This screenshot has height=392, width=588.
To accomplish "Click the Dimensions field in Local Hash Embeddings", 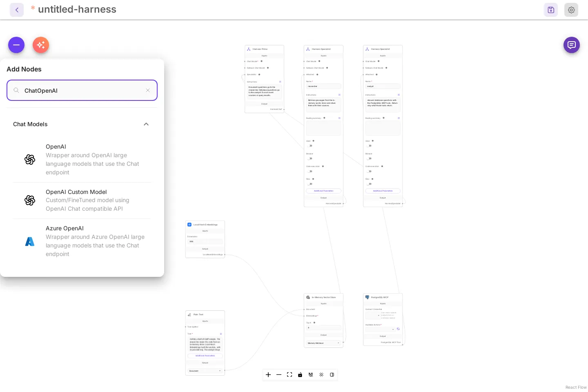I will click(205, 242).
